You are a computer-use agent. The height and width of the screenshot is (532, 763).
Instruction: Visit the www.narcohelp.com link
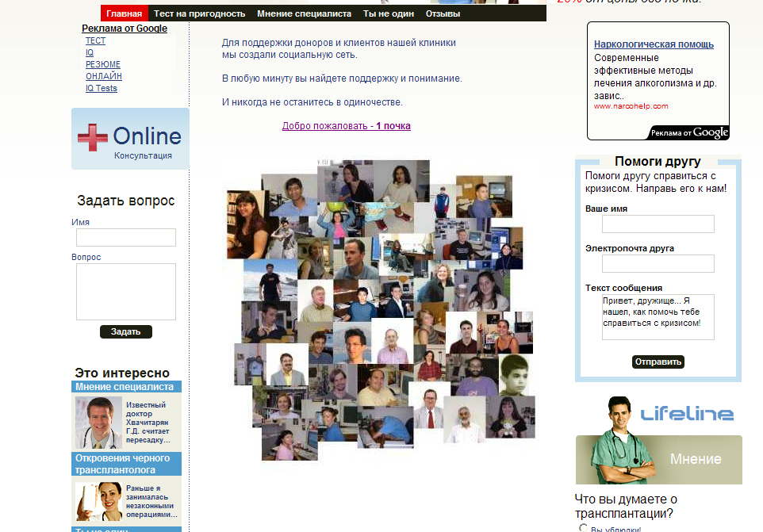631,106
